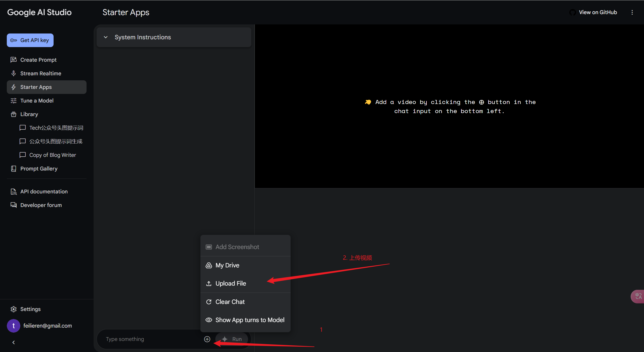Image resolution: width=644 pixels, height=352 pixels.
Task: Click the Prompt Gallery book icon
Action: [14, 168]
